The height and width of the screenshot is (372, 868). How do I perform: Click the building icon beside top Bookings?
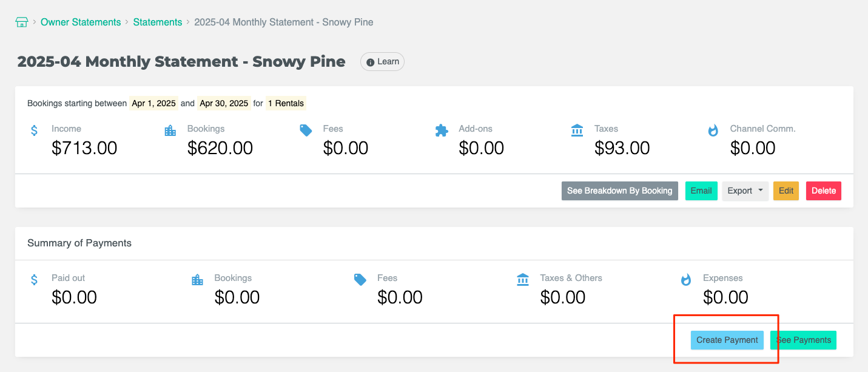tap(170, 130)
